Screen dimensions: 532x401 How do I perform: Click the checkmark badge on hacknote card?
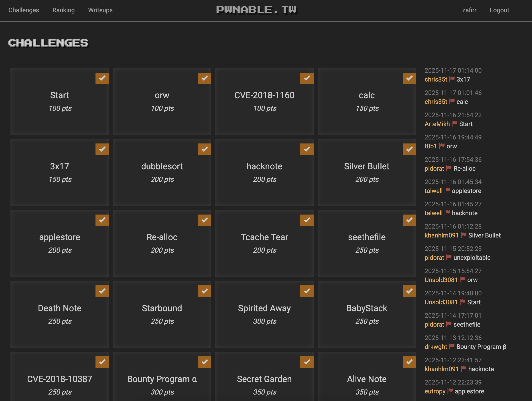point(307,149)
